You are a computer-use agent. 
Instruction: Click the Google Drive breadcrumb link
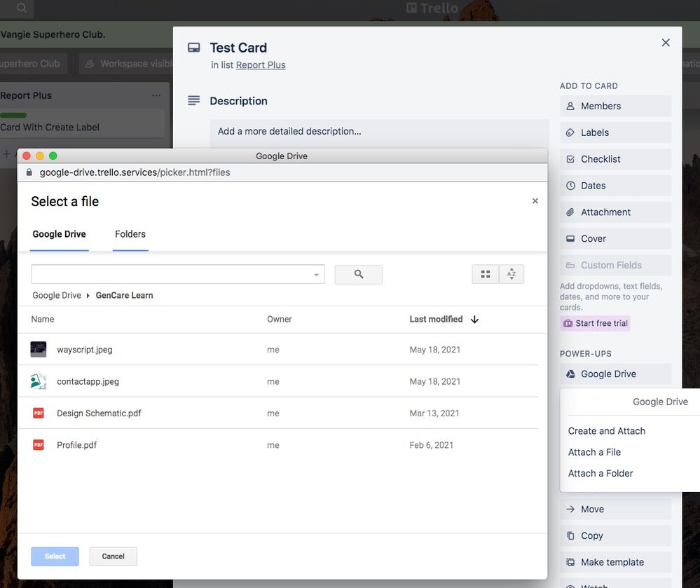click(x=57, y=296)
